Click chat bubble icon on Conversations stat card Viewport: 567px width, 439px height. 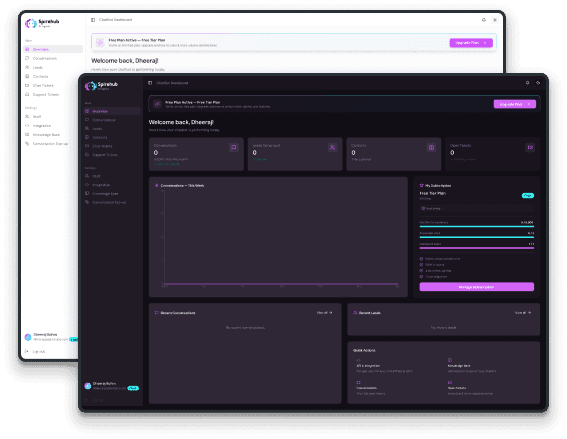pyautogui.click(x=234, y=147)
